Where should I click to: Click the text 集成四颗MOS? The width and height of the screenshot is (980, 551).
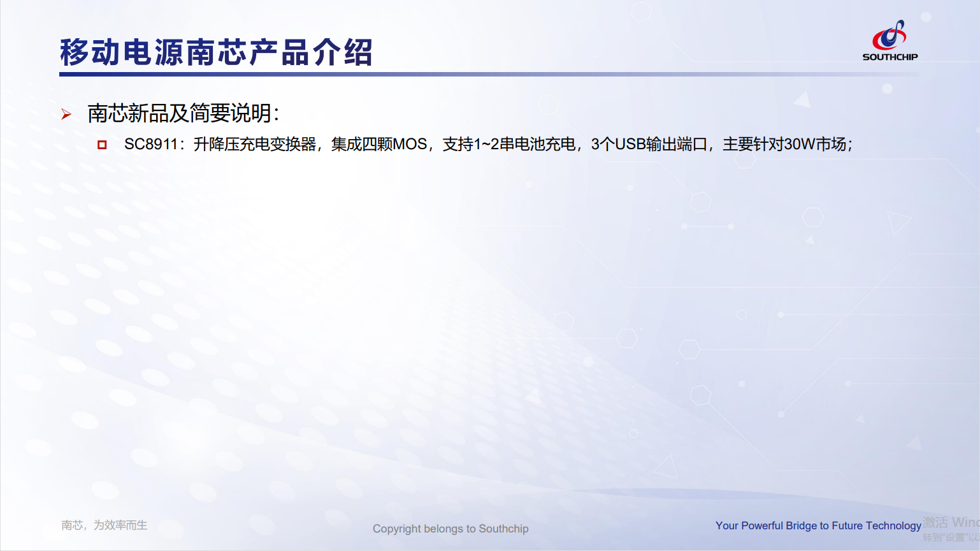378,144
